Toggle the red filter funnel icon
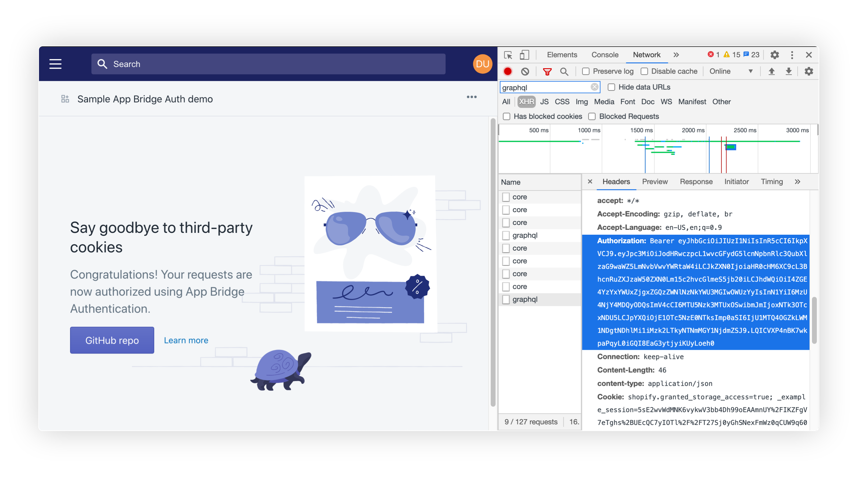 [x=547, y=72]
